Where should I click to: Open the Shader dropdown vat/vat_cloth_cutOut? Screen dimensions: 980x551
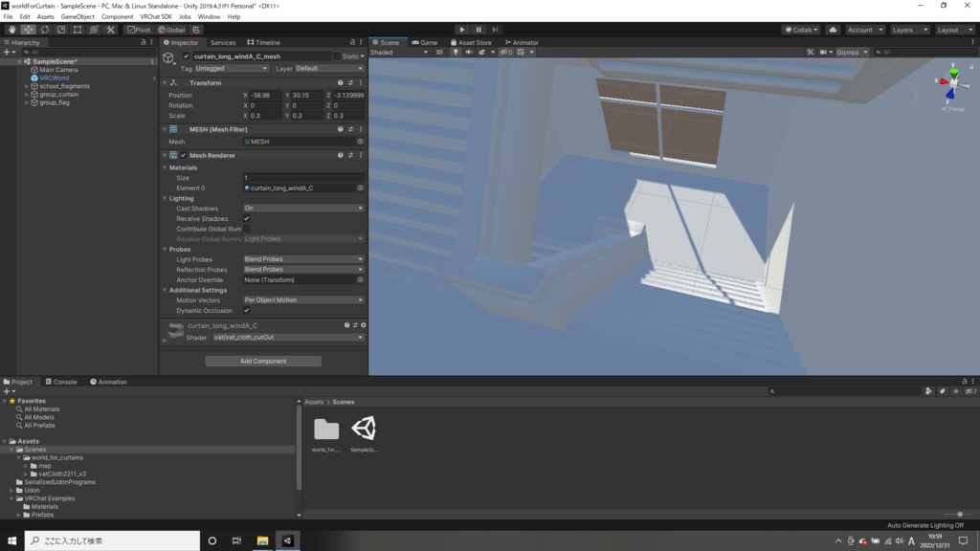point(288,338)
